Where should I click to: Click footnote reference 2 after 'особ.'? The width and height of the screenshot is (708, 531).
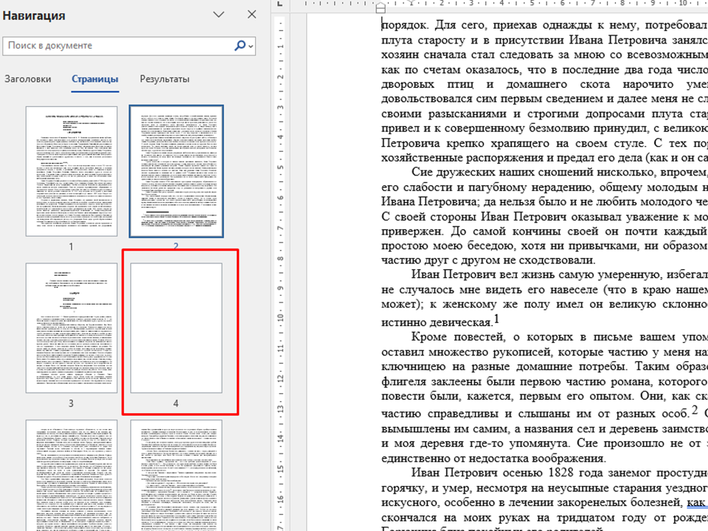click(x=695, y=410)
